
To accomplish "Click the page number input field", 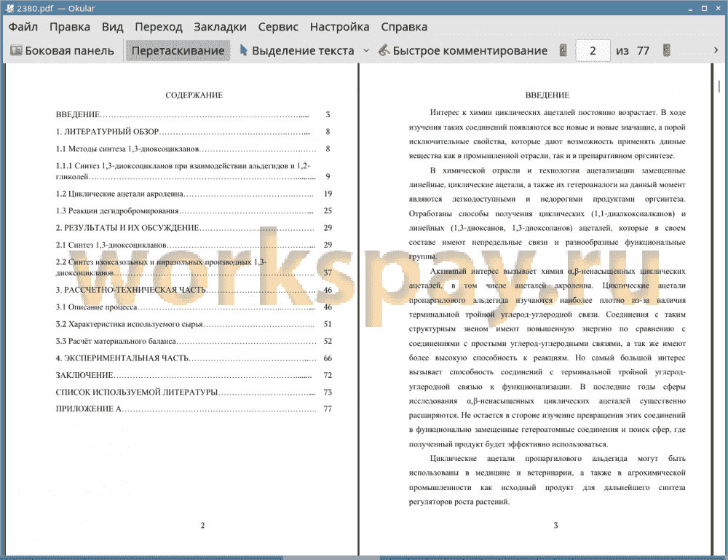I will [x=593, y=51].
